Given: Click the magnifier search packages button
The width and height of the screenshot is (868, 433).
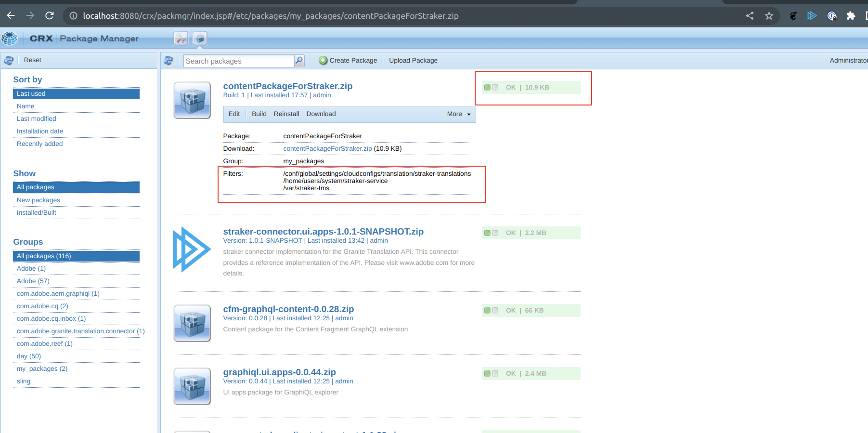Looking at the screenshot, I should pyautogui.click(x=299, y=61).
